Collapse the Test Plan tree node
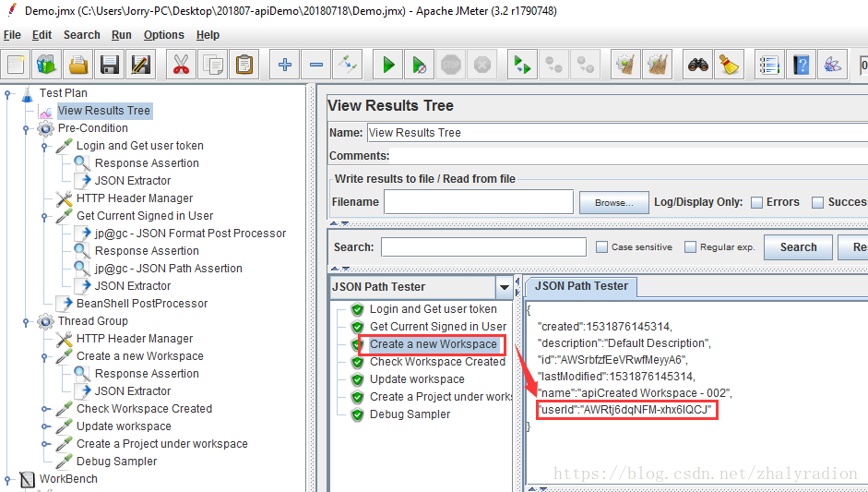The width and height of the screenshot is (868, 492). click(x=7, y=93)
